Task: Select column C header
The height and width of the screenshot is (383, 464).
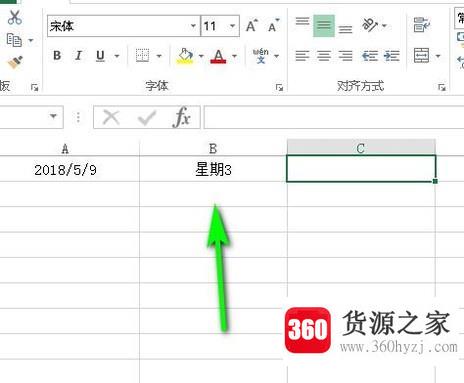Action: (x=361, y=148)
